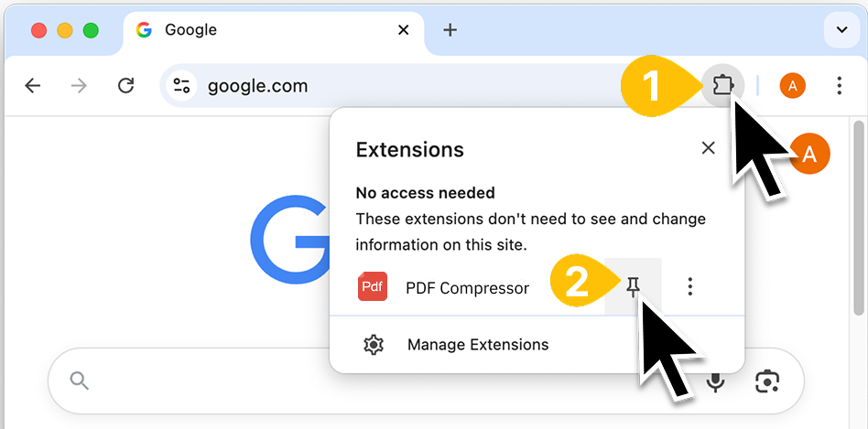
Task: Pin the PDF Compressor extension
Action: pos(633,288)
